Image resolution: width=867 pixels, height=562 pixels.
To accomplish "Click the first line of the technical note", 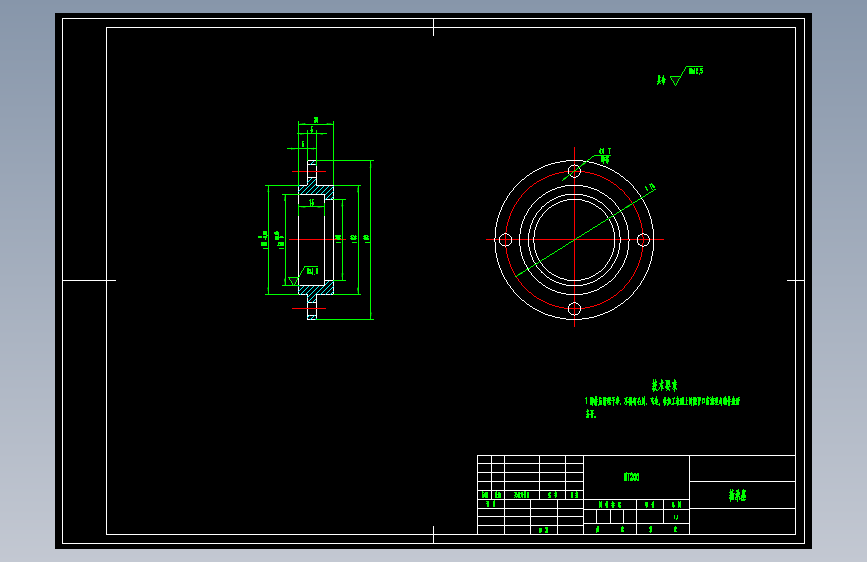I will click(x=662, y=401).
